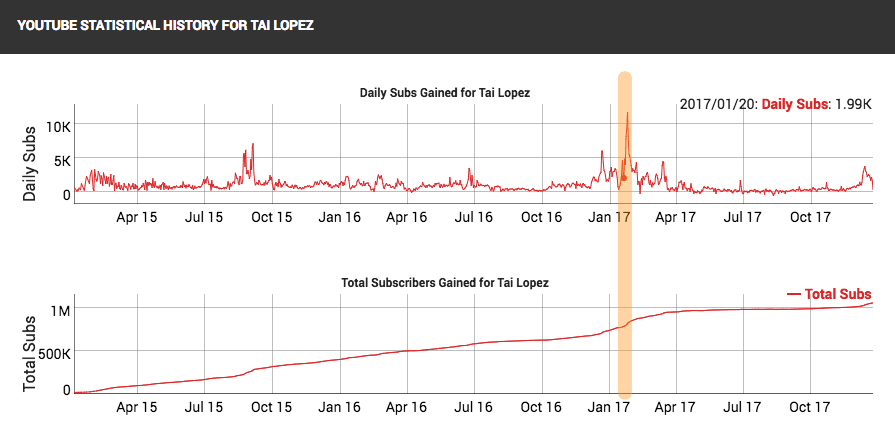Click the 1M label on Total Subs axis
The width and height of the screenshot is (895, 447).
coord(61,311)
